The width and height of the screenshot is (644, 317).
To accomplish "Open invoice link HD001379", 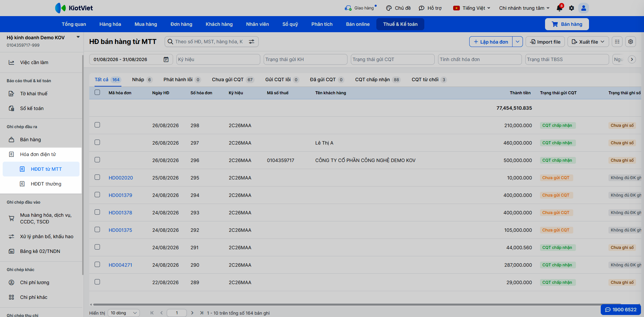I will (x=120, y=195).
